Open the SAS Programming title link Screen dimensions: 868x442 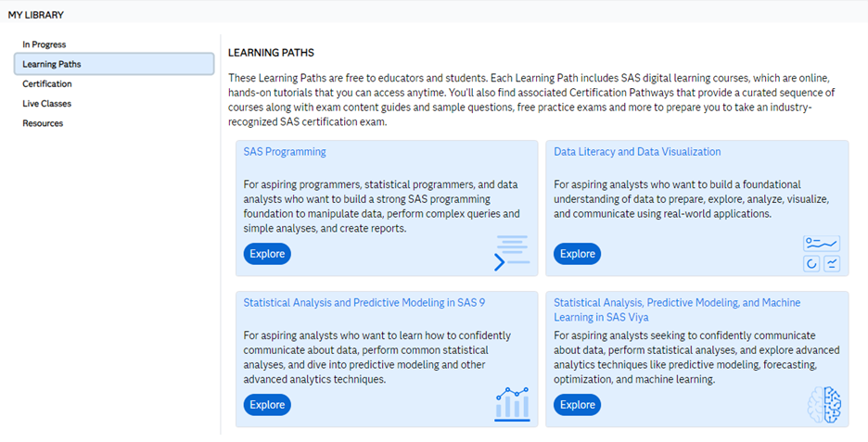(x=285, y=152)
